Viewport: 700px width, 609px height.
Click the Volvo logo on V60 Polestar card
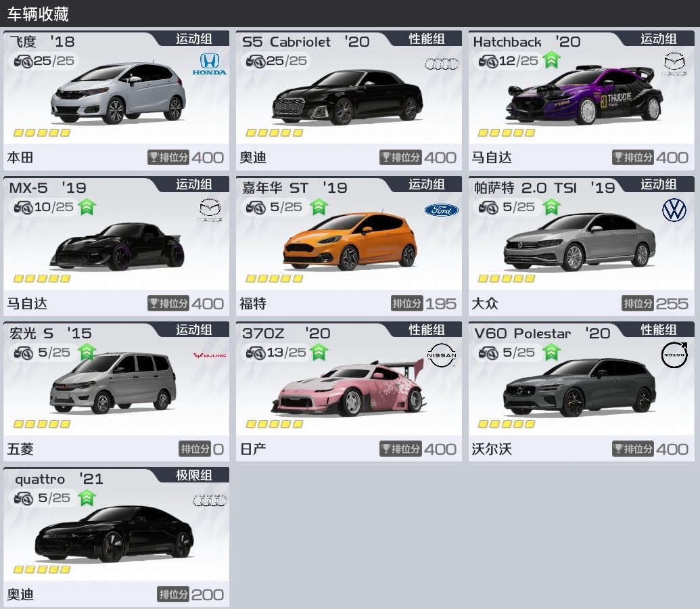674,355
